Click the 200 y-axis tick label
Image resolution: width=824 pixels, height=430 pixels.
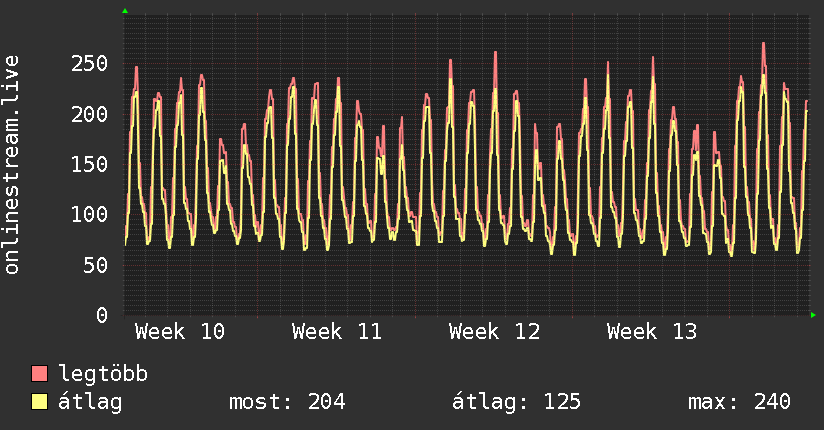coord(89,114)
